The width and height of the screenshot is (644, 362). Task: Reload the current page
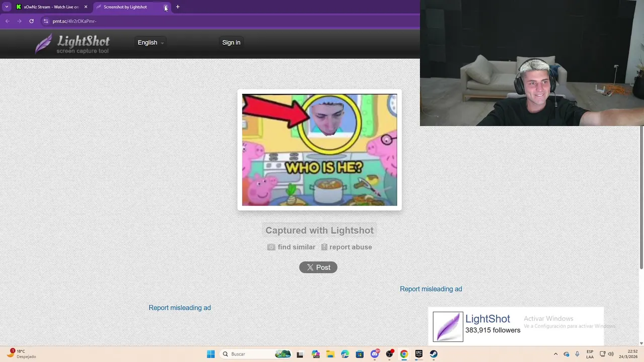pyautogui.click(x=31, y=21)
